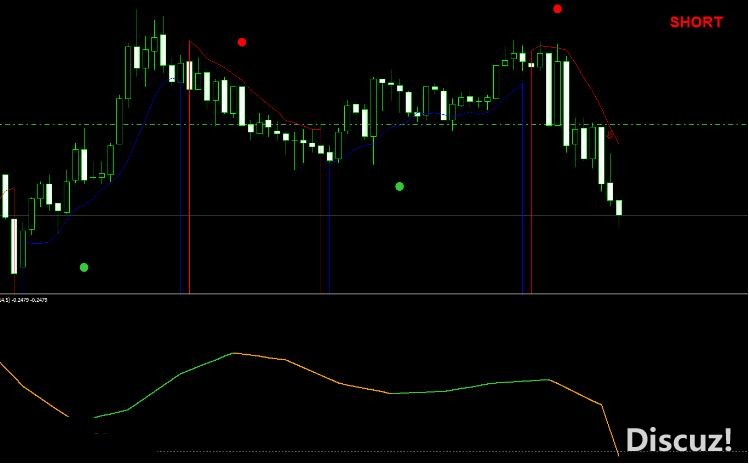Select the red sell dot above the first downtrend
The height and width of the screenshot is (464, 749).
(242, 42)
